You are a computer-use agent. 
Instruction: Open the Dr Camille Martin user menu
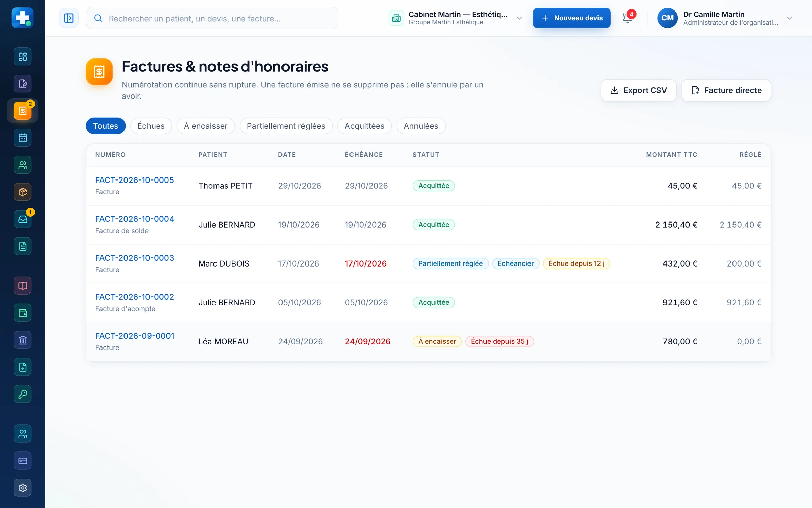pos(725,18)
